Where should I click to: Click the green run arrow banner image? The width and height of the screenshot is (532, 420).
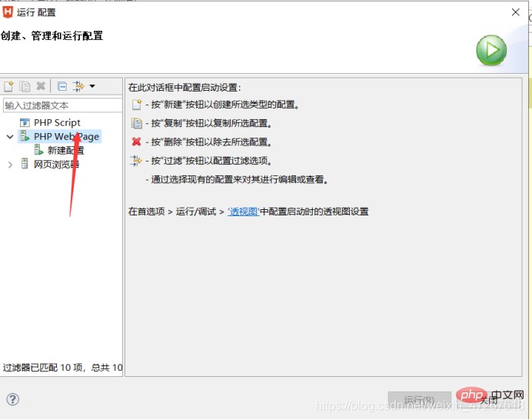pos(491,50)
